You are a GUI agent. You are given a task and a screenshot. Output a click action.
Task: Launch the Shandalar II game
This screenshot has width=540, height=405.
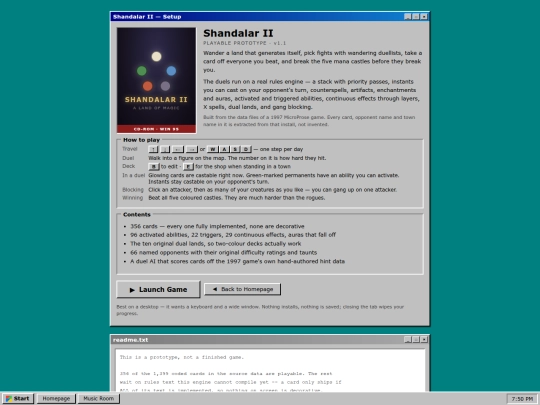click(158, 289)
